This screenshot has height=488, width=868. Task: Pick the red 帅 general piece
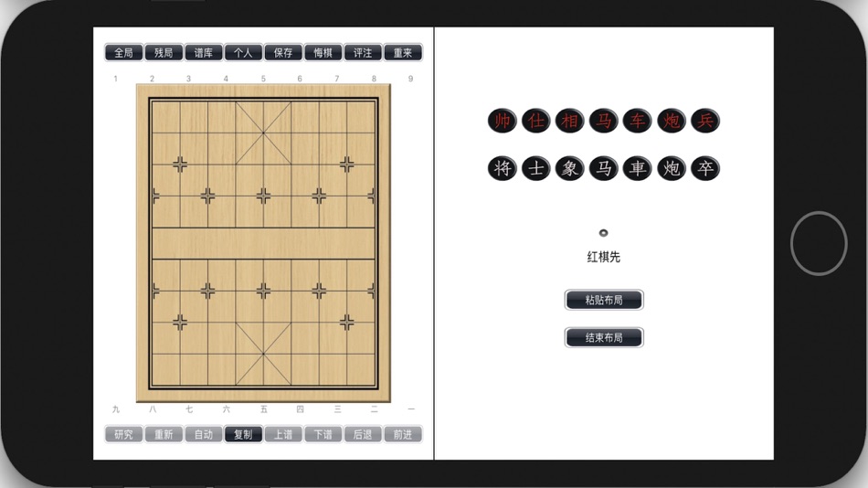[x=503, y=121]
